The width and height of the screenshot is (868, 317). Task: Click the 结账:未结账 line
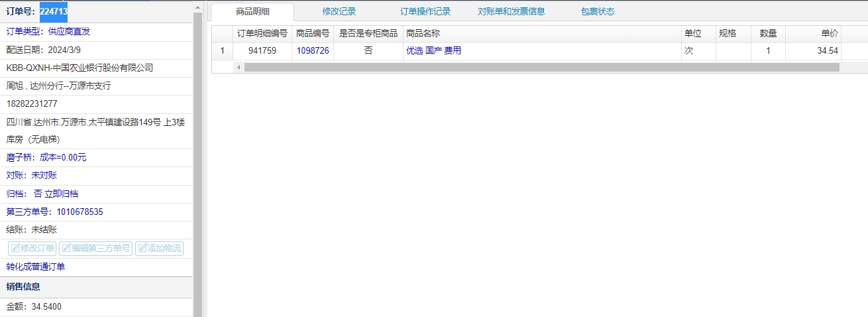[x=32, y=229]
